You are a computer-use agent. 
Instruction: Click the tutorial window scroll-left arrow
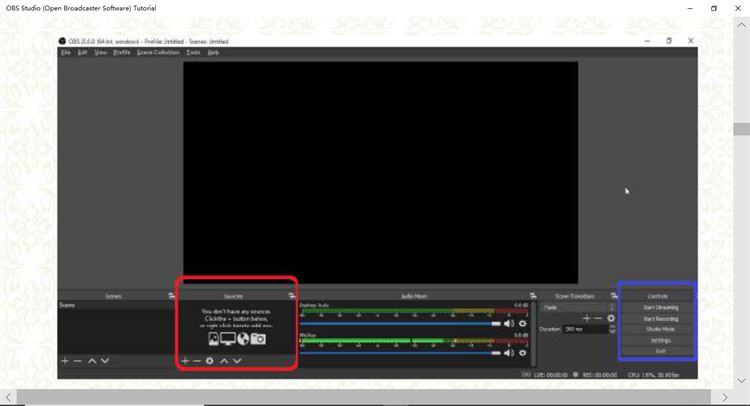point(8,397)
